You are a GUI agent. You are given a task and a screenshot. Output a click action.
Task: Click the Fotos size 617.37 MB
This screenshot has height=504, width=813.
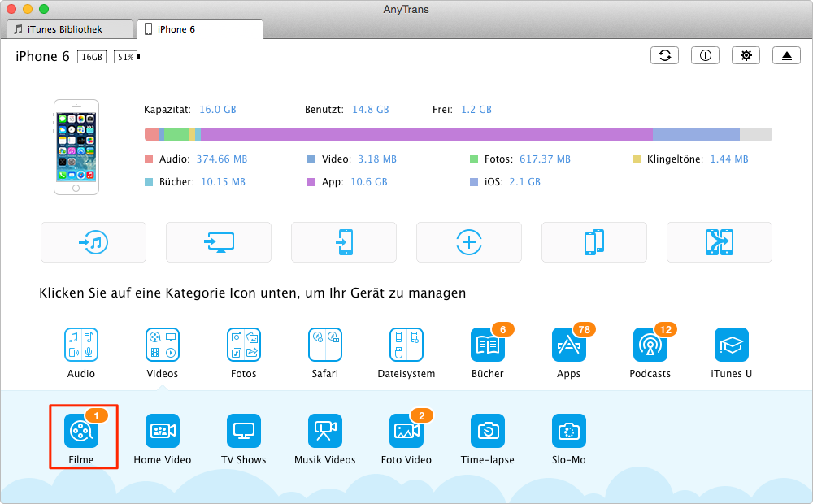545,159
